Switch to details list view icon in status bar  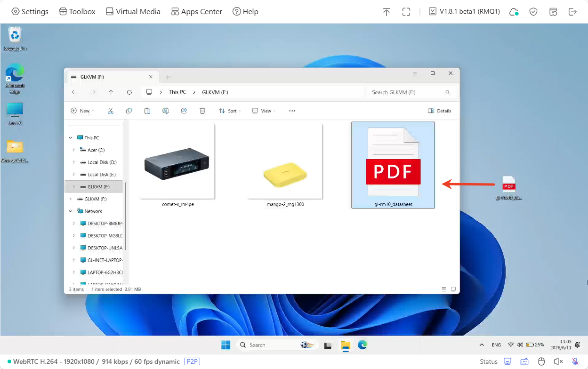(444, 289)
